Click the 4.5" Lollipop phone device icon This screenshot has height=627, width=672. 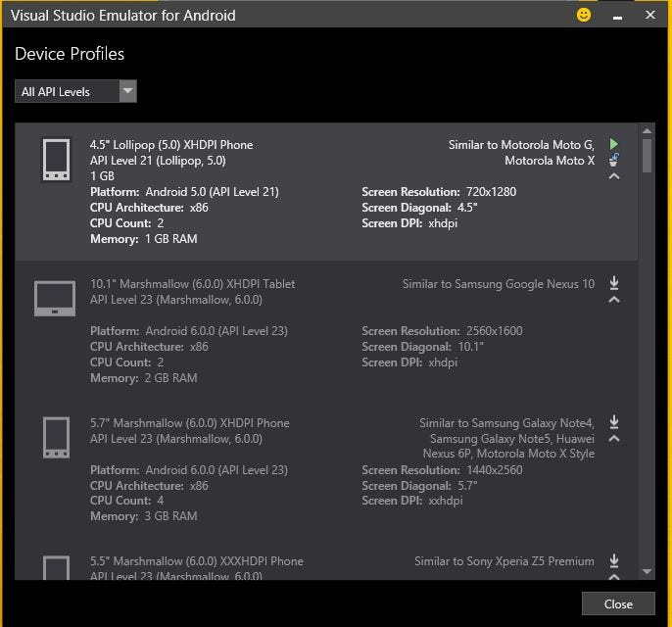(56, 160)
